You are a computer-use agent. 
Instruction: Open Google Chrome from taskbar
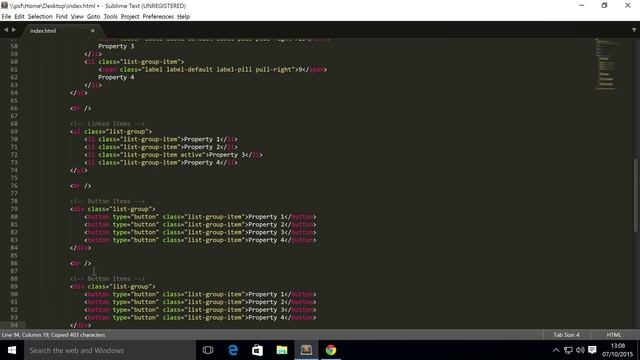(x=331, y=350)
